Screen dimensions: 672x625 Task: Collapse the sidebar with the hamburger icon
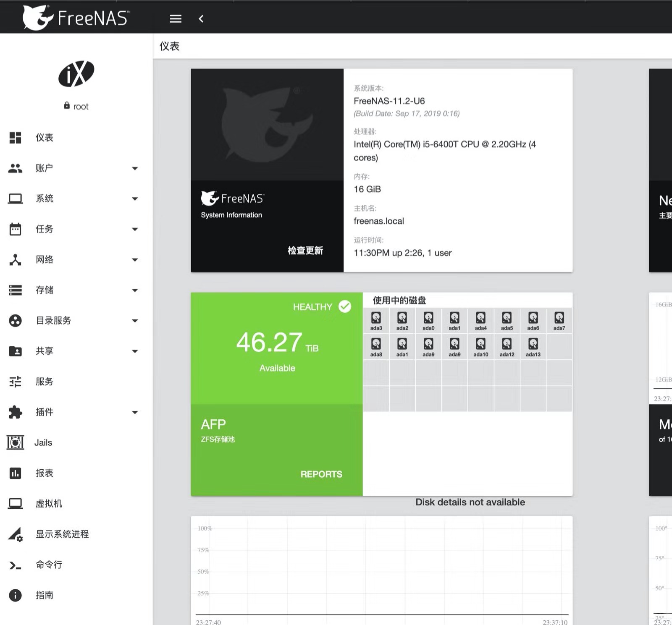point(176,18)
